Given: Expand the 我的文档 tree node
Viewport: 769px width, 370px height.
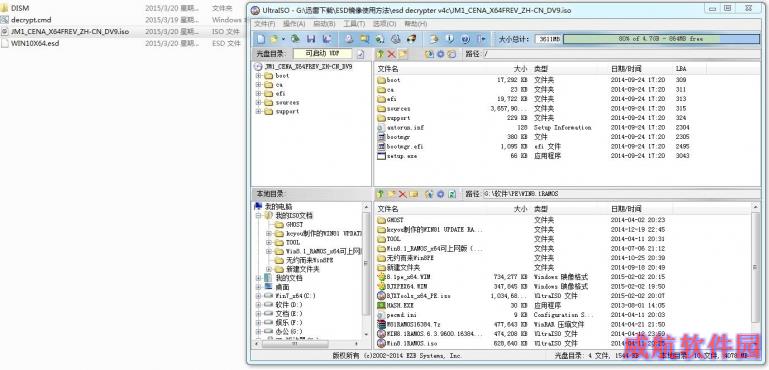Looking at the screenshot, I should point(258,278).
